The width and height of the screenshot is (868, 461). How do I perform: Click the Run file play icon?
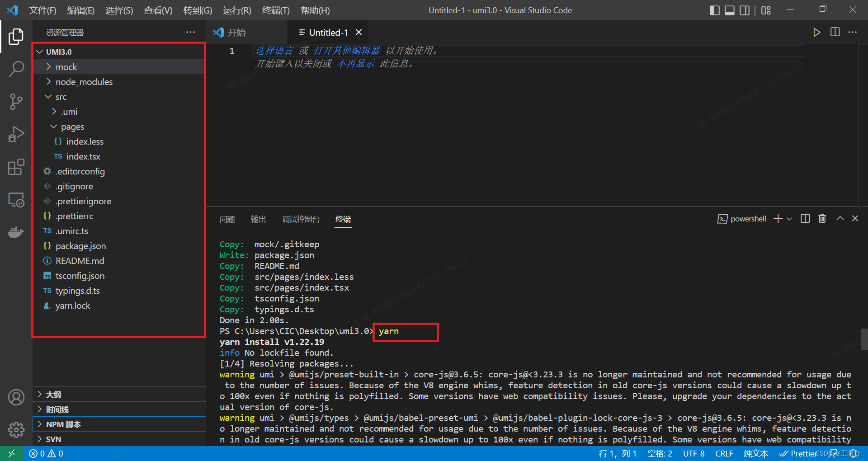point(816,33)
